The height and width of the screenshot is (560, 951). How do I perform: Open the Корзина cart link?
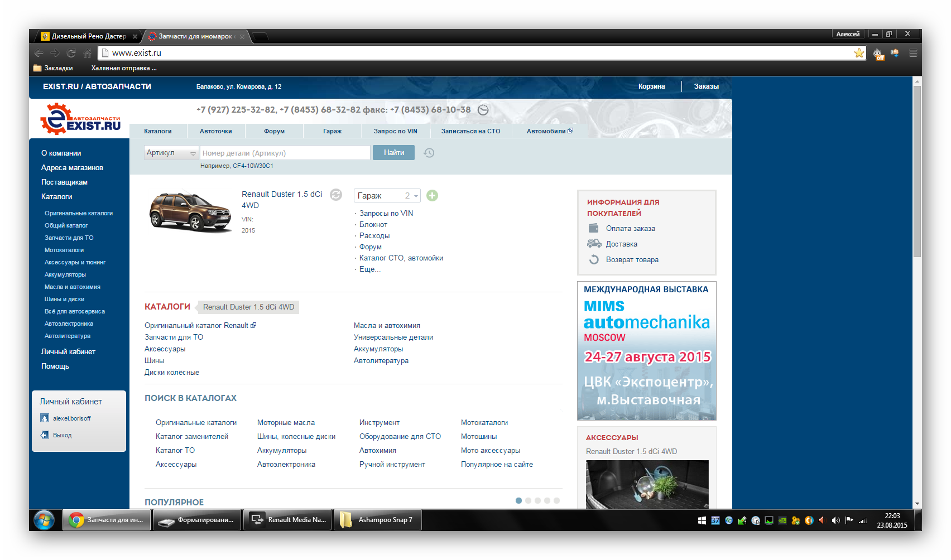tap(651, 86)
